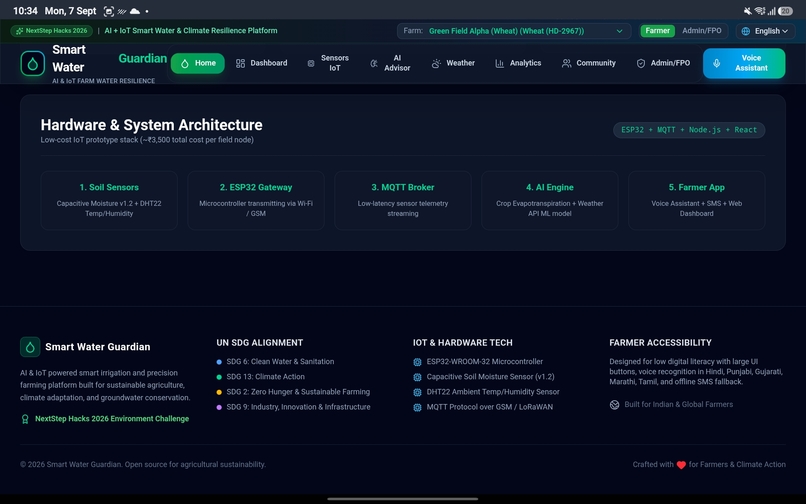This screenshot has width=806, height=504.
Task: Click the '© 2026 Smart Water Guardian' copyright line
Action: point(143,465)
